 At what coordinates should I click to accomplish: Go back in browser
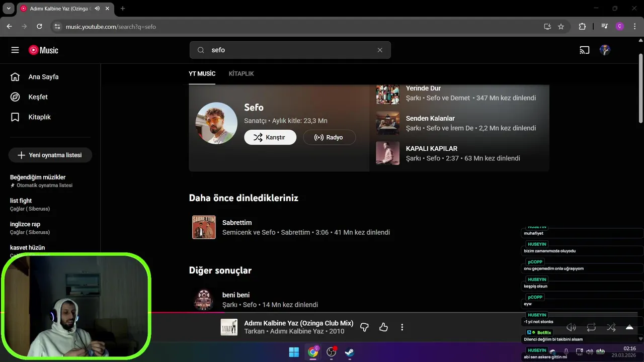[9, 27]
